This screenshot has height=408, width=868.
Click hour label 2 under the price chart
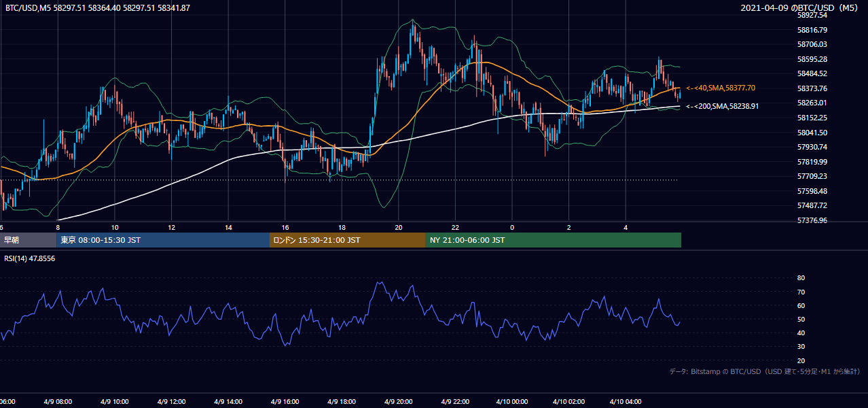[569, 227]
